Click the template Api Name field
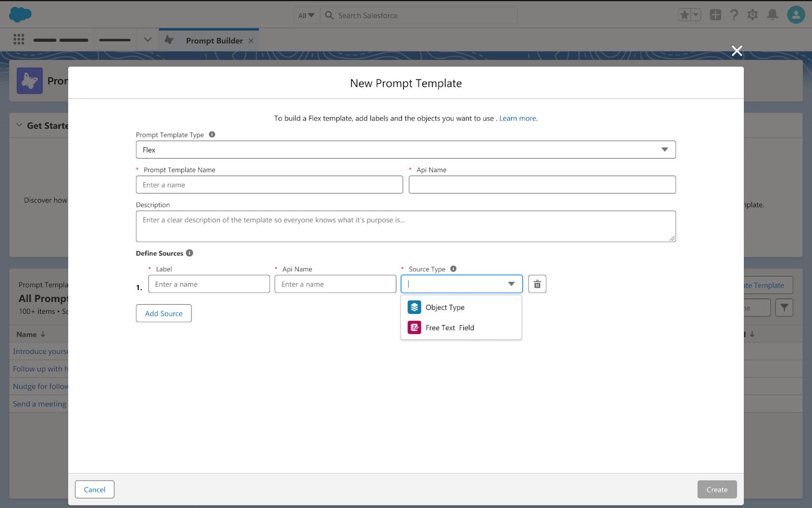 (x=542, y=184)
